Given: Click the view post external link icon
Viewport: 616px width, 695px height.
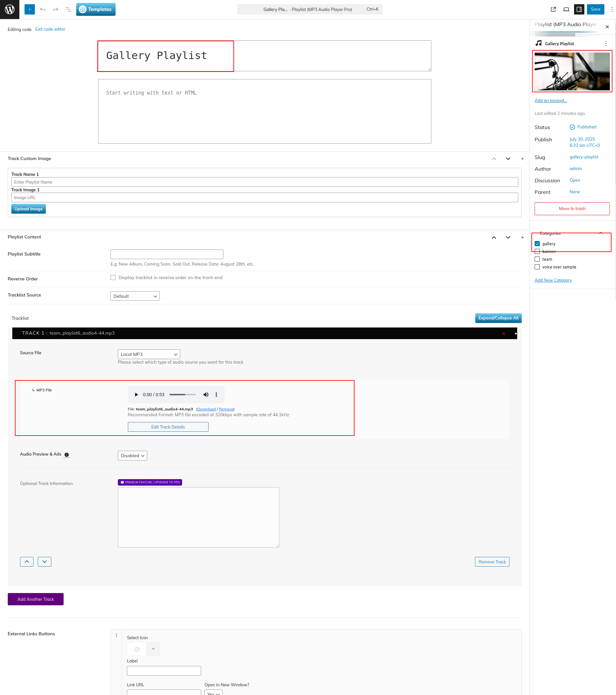Looking at the screenshot, I should pos(553,9).
